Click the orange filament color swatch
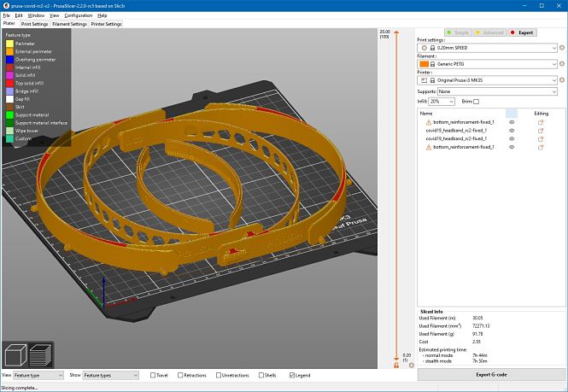Viewport: 568px width, 392px height. pyautogui.click(x=425, y=63)
